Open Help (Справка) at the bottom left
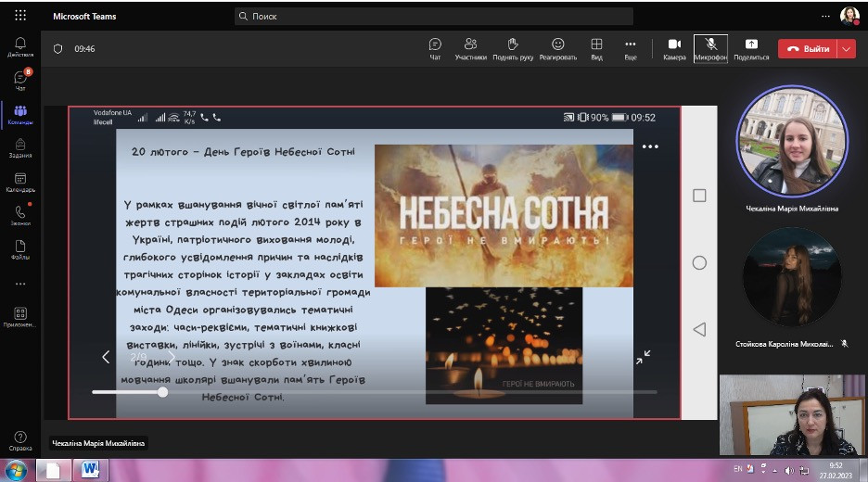Image resolution: width=868 pixels, height=482 pixels. pos(20,440)
